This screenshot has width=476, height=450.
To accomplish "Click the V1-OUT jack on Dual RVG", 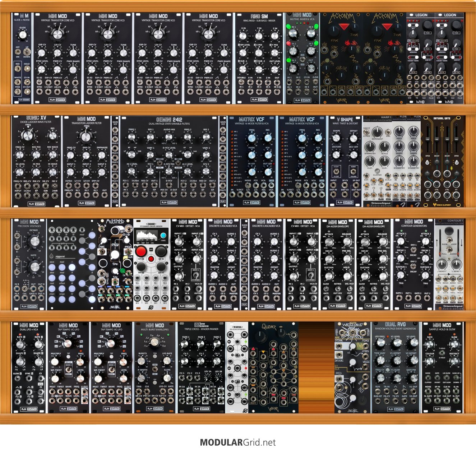I will point(413,391).
